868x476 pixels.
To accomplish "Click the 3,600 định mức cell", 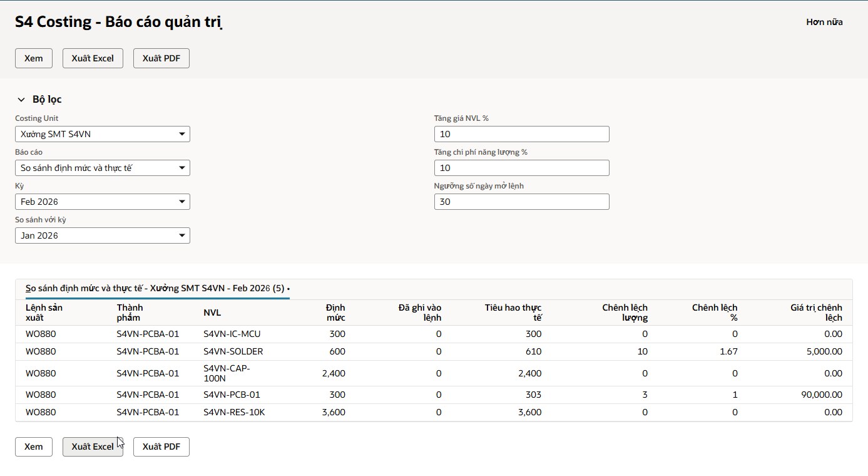I will (334, 413).
